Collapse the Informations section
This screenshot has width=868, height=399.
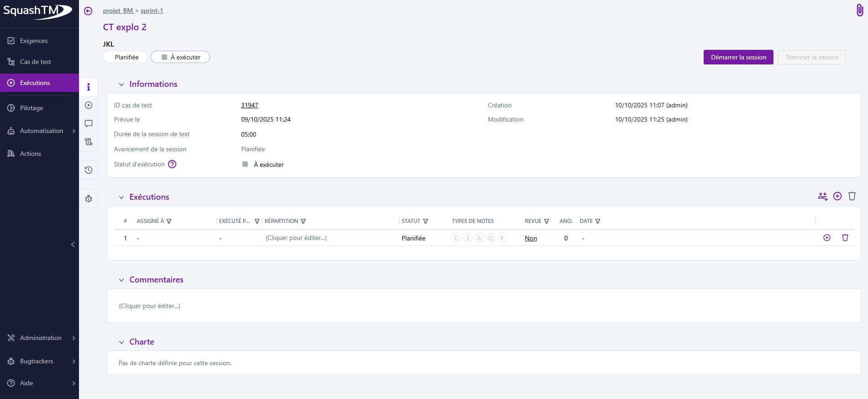point(121,85)
